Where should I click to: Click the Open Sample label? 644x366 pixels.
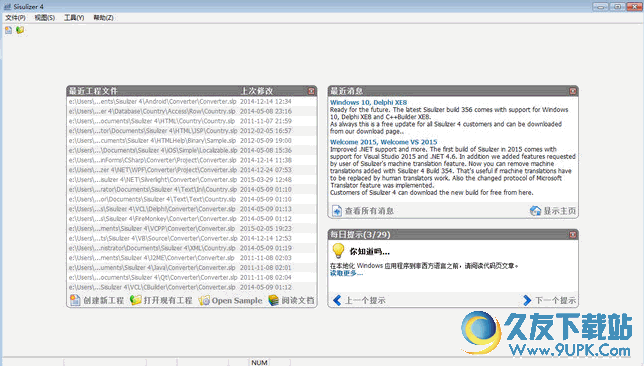click(237, 300)
